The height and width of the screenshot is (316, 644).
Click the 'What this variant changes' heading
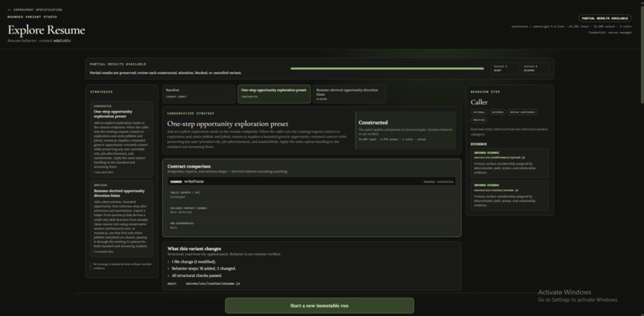pyautogui.click(x=194, y=249)
